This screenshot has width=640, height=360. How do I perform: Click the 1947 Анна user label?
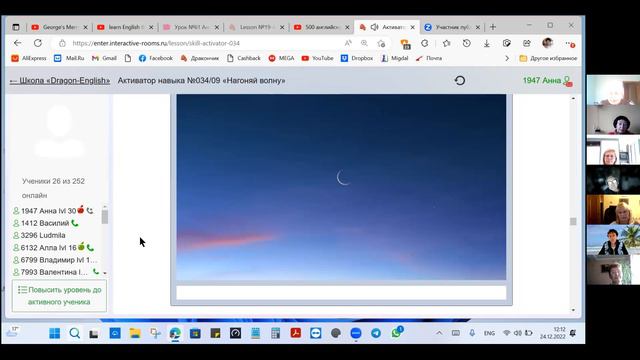coord(542,80)
